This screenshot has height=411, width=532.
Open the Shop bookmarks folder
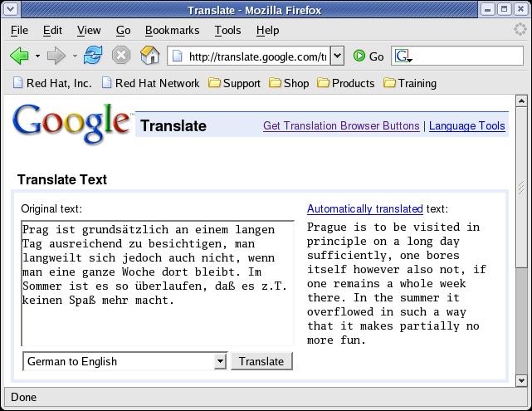(289, 83)
